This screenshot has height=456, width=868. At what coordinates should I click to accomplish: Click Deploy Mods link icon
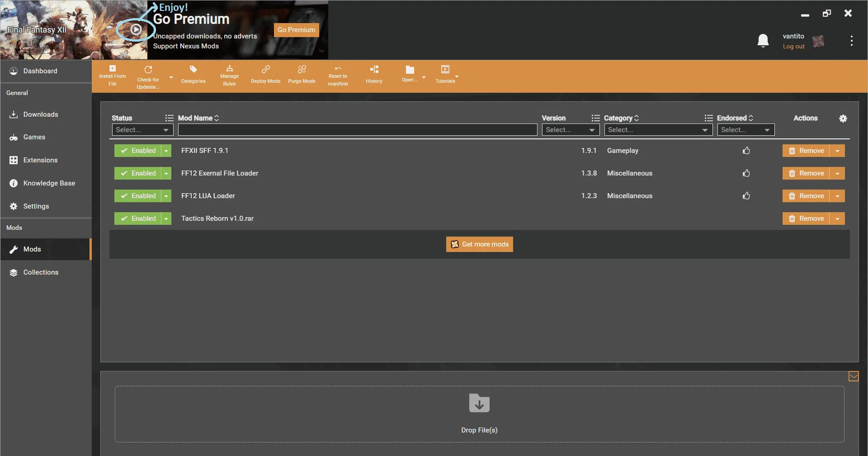coord(266,69)
